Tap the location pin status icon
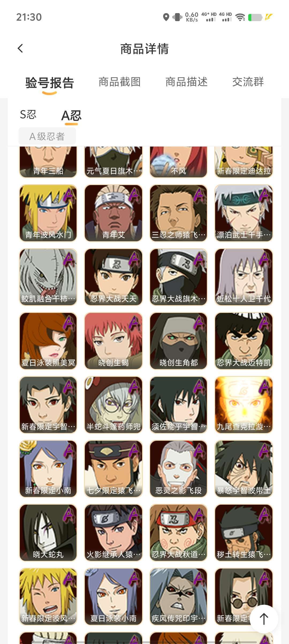 pos(166,17)
